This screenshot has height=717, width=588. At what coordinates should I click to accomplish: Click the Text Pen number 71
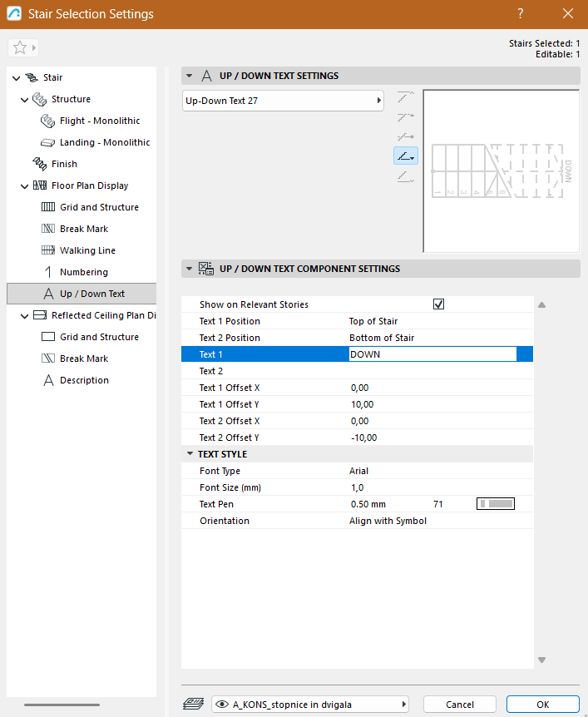point(438,504)
